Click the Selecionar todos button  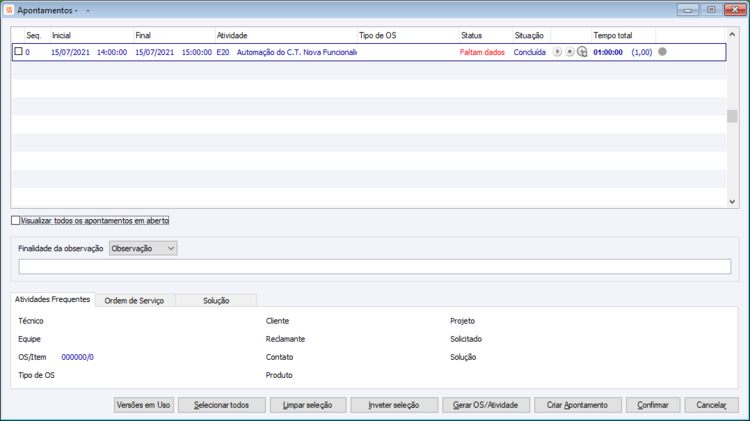pyautogui.click(x=221, y=405)
